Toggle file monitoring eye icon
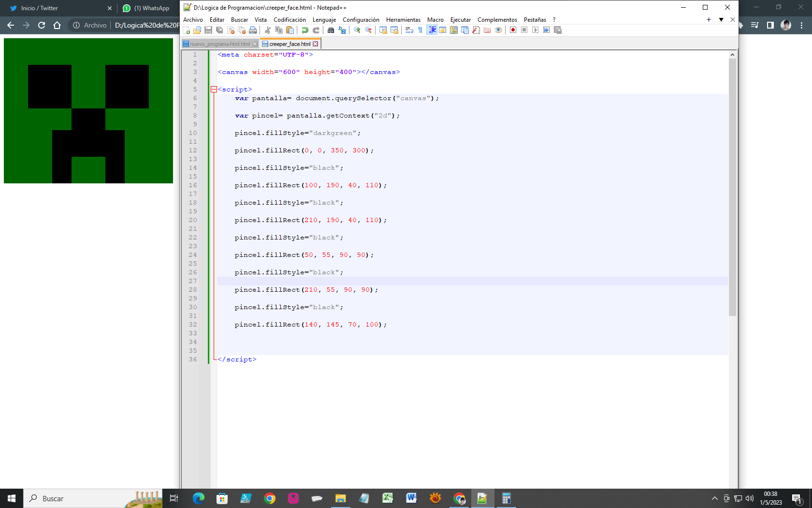Viewport: 812px width, 508px height. [498, 30]
